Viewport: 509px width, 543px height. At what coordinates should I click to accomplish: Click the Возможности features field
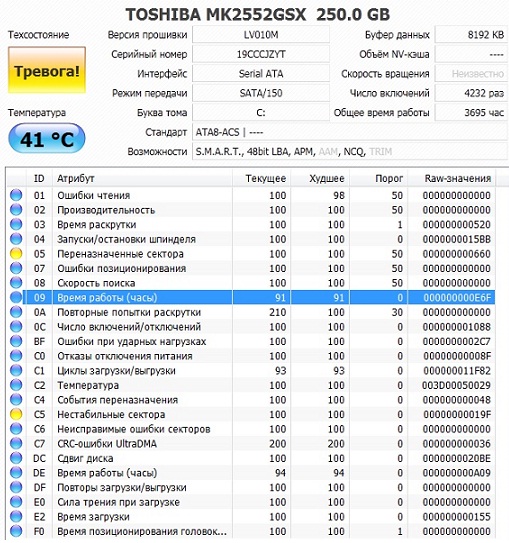point(350,151)
